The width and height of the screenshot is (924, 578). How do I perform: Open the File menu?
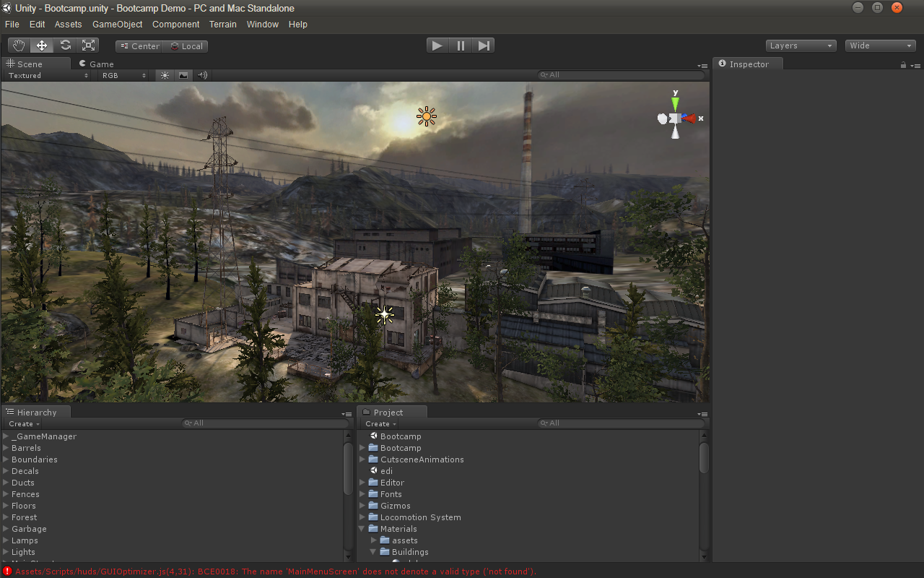pos(12,25)
